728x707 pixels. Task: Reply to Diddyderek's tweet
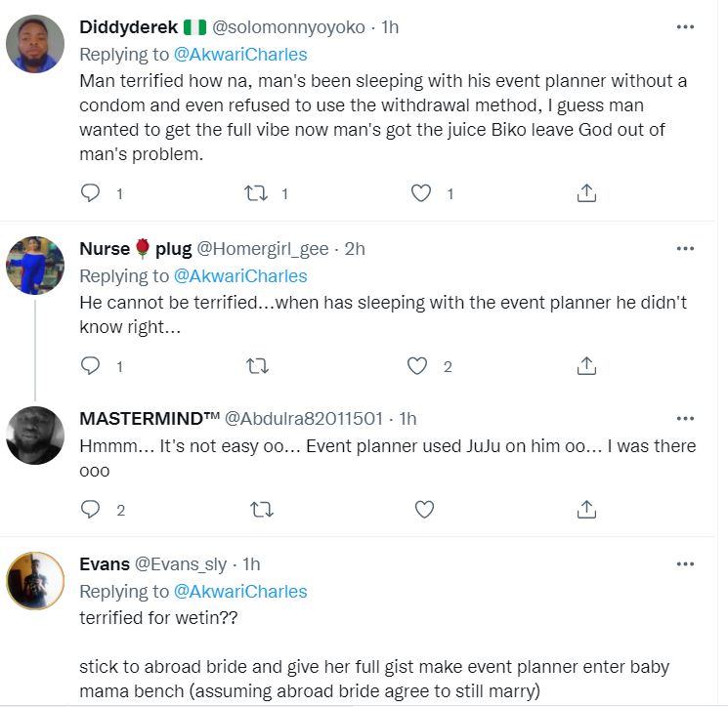pyautogui.click(x=91, y=193)
